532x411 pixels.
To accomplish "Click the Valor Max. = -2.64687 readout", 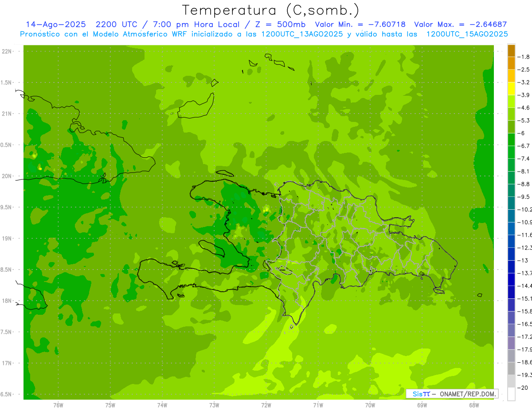I will 461,25.
